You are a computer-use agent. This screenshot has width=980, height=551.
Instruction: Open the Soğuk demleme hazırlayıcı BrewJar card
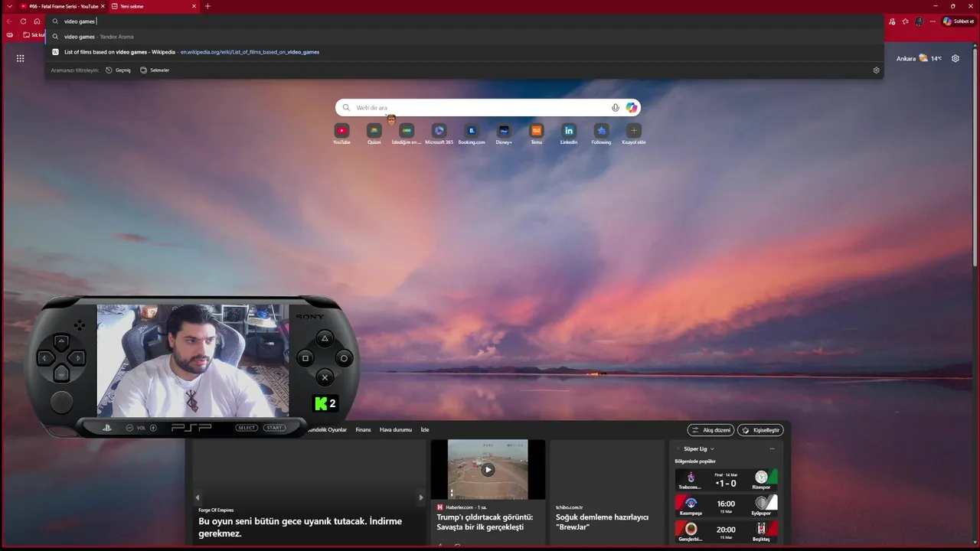pyautogui.click(x=606, y=493)
